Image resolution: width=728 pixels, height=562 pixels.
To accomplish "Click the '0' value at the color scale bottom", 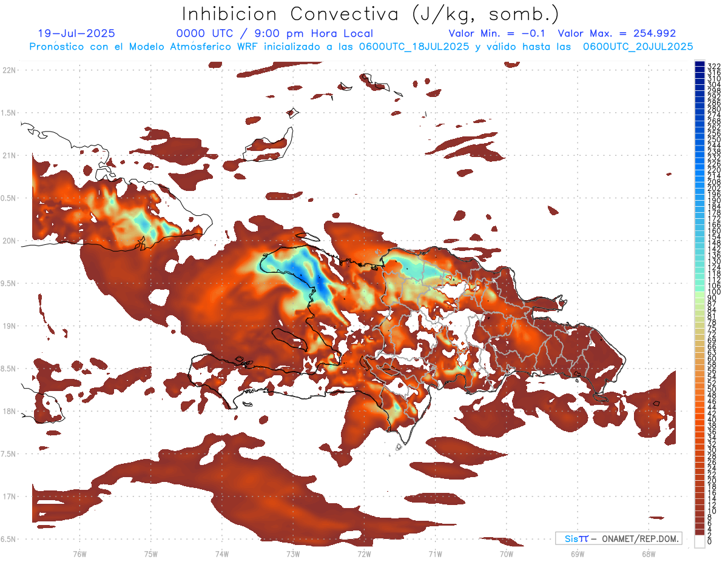I will (x=710, y=542).
